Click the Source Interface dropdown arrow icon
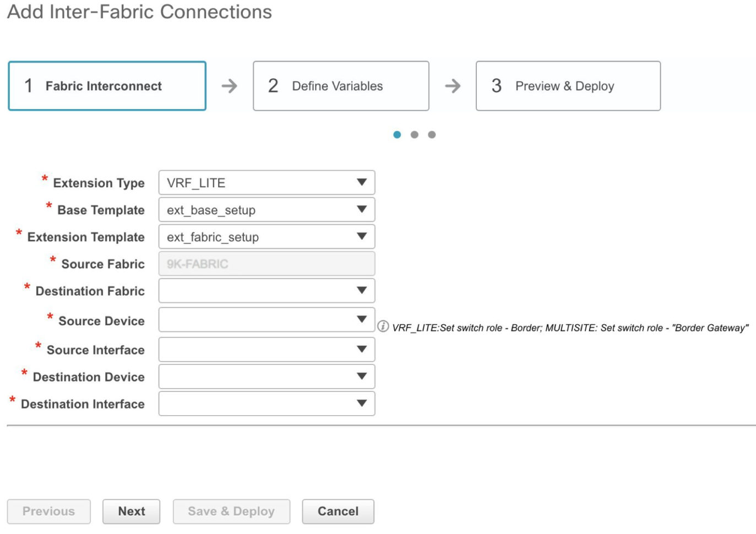Viewport: 756px width, 534px height. [362, 348]
